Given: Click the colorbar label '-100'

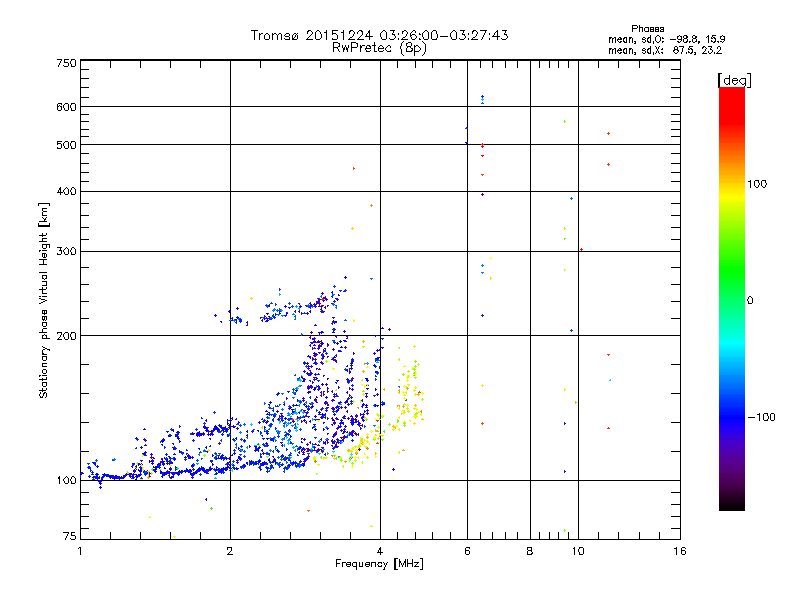Looking at the screenshot, I should point(761,417).
